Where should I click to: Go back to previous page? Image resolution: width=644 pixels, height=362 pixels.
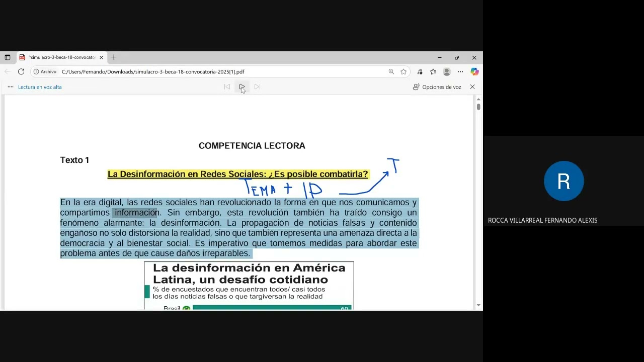coord(8,72)
